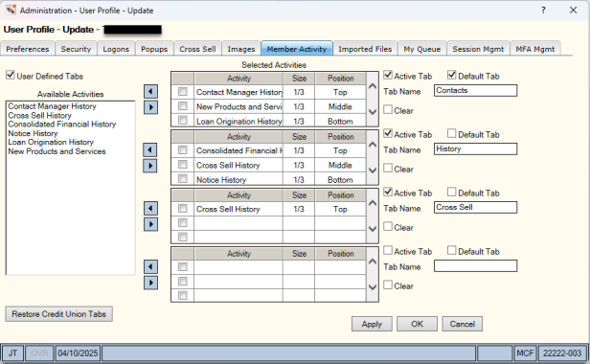Click the Restore Credit Union Tabs button
The height and width of the screenshot is (364, 590).
[x=58, y=314]
